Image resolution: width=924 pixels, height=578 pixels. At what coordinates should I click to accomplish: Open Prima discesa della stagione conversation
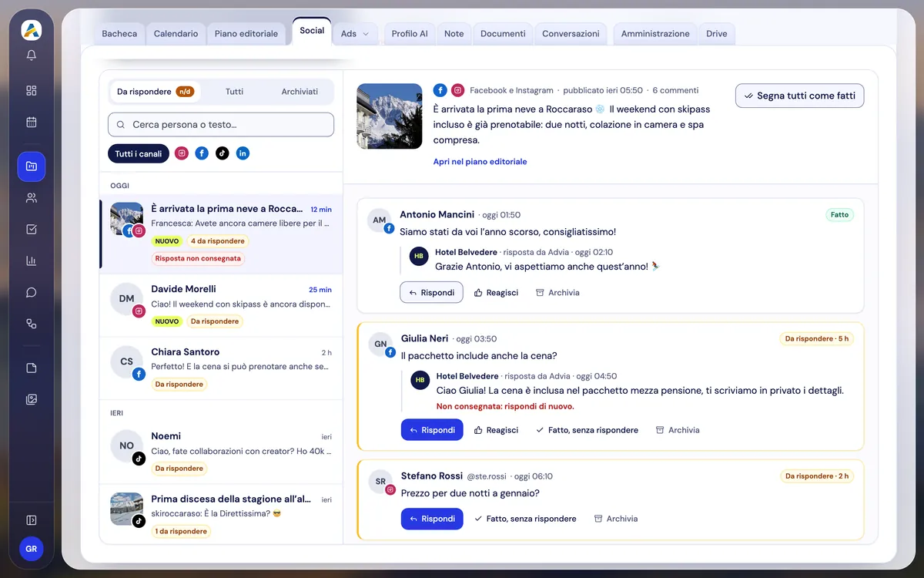tap(222, 515)
